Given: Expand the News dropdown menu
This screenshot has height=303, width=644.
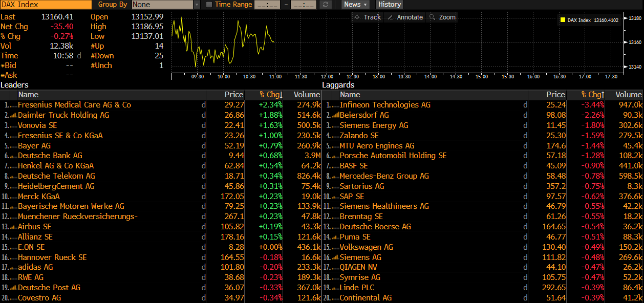Looking at the screenshot, I should pos(356,5).
